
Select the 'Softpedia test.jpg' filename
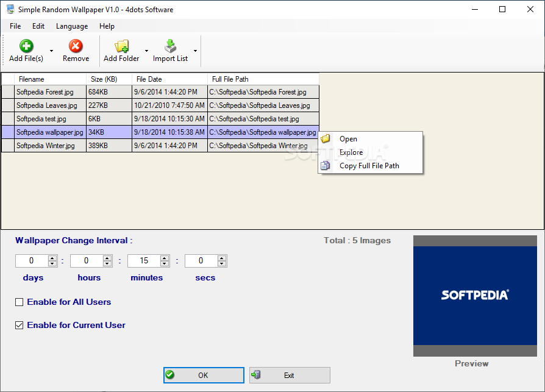coord(50,119)
